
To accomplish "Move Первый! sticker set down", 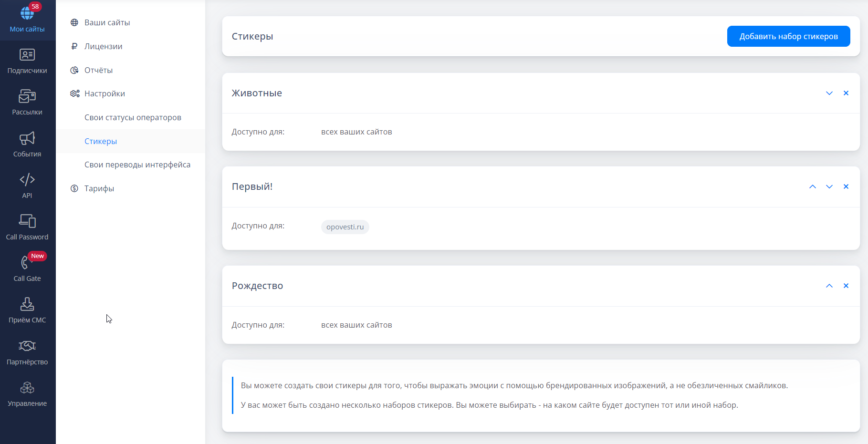I will point(829,187).
